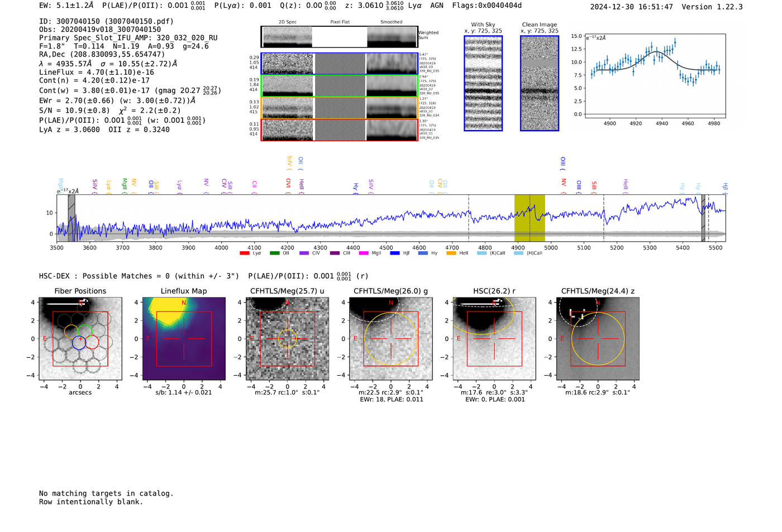Select the Primary Spec_Slot_IFU_AMP line

(128, 38)
